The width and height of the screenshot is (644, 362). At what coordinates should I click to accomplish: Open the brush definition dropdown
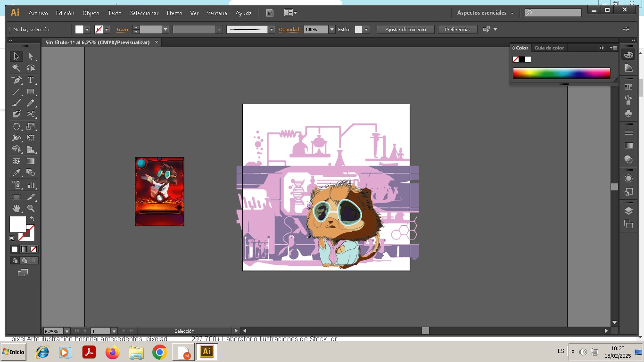pyautogui.click(x=272, y=30)
